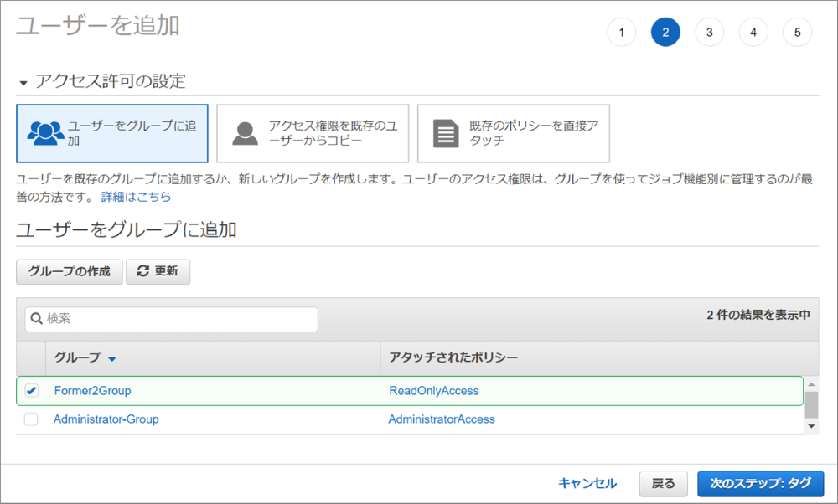Collapse the アクセス許可の設定 section triangle
838x504 pixels.
tap(23, 83)
